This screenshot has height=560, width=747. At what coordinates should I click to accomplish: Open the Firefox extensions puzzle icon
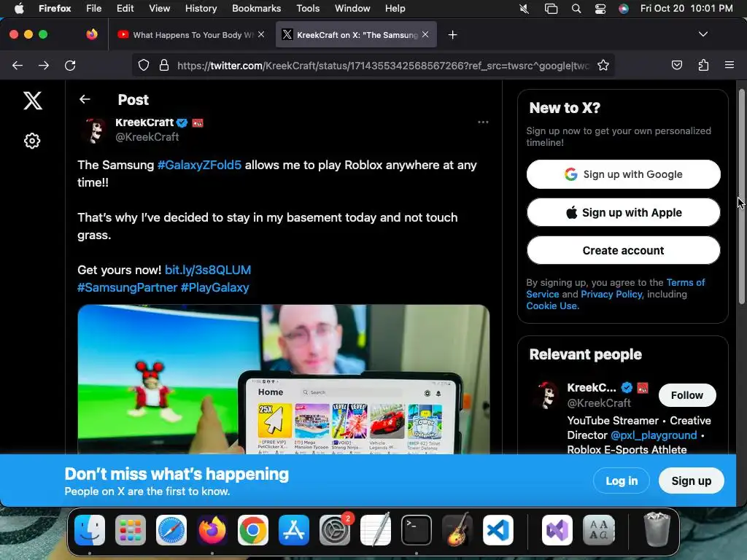click(703, 65)
